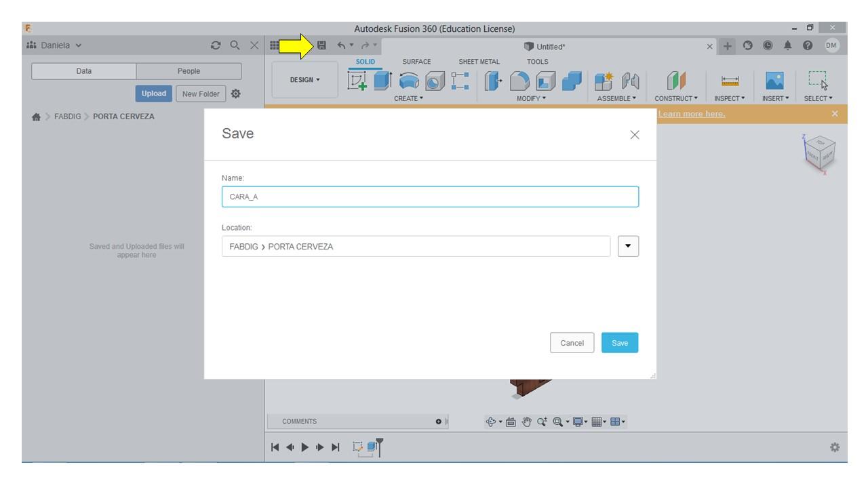Click the New Folder button
Image resolution: width=868 pixels, height=488 pixels.
[200, 94]
